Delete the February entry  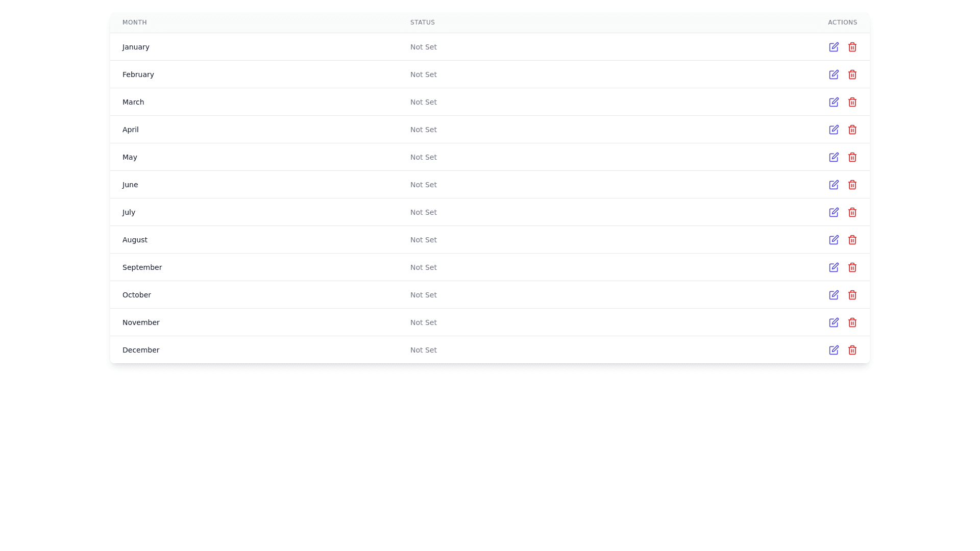[x=852, y=74]
